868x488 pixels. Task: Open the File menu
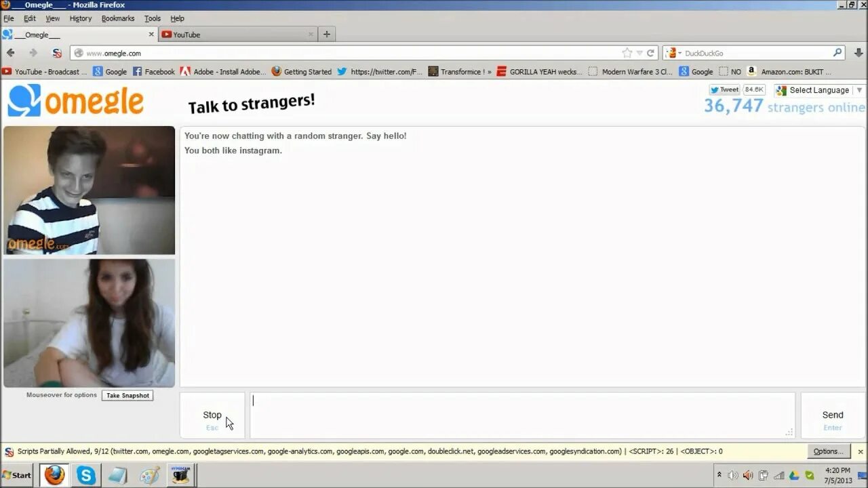9,18
